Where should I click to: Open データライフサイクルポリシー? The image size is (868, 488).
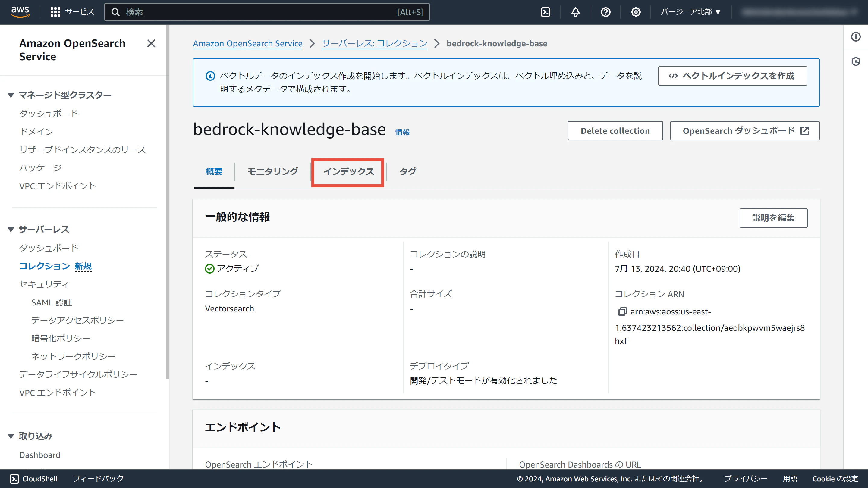click(78, 374)
